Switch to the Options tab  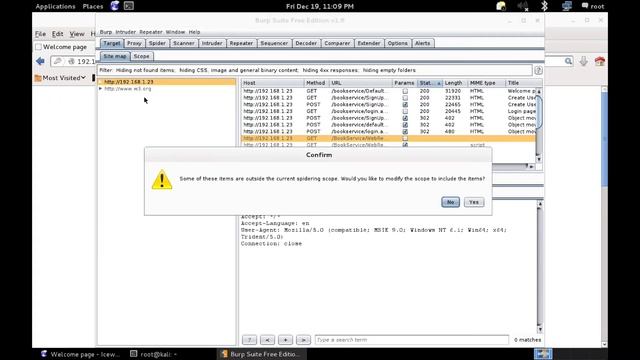[x=398, y=43]
